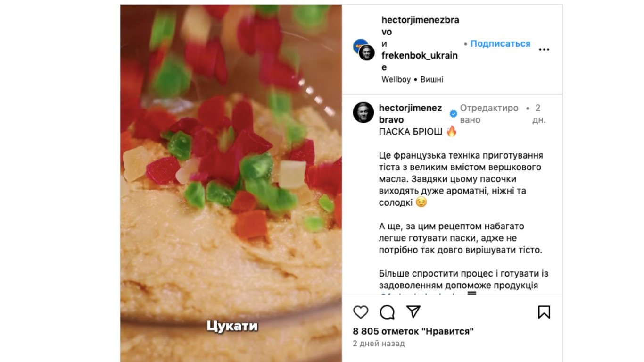View who liked via 8 805 отметок "Нравится"

pos(413,331)
